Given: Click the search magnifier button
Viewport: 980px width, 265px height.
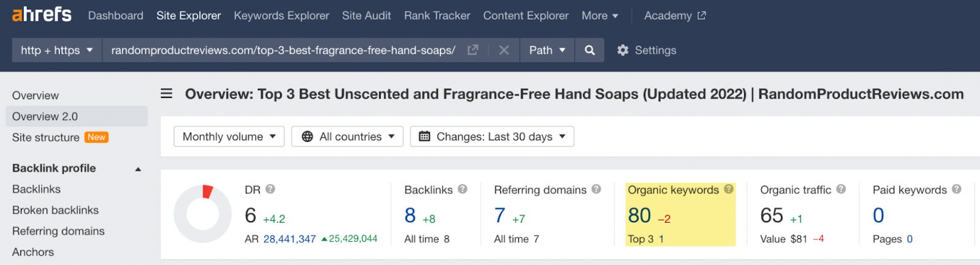Looking at the screenshot, I should [x=590, y=50].
